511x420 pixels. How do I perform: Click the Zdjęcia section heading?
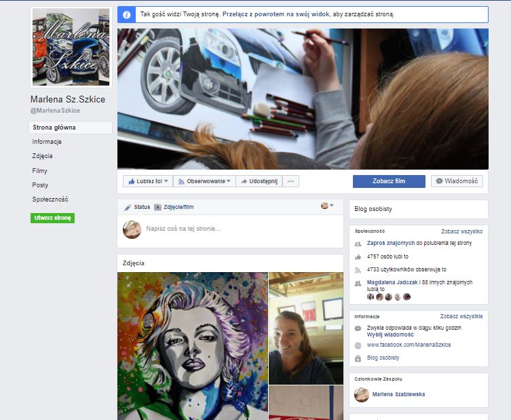133,263
